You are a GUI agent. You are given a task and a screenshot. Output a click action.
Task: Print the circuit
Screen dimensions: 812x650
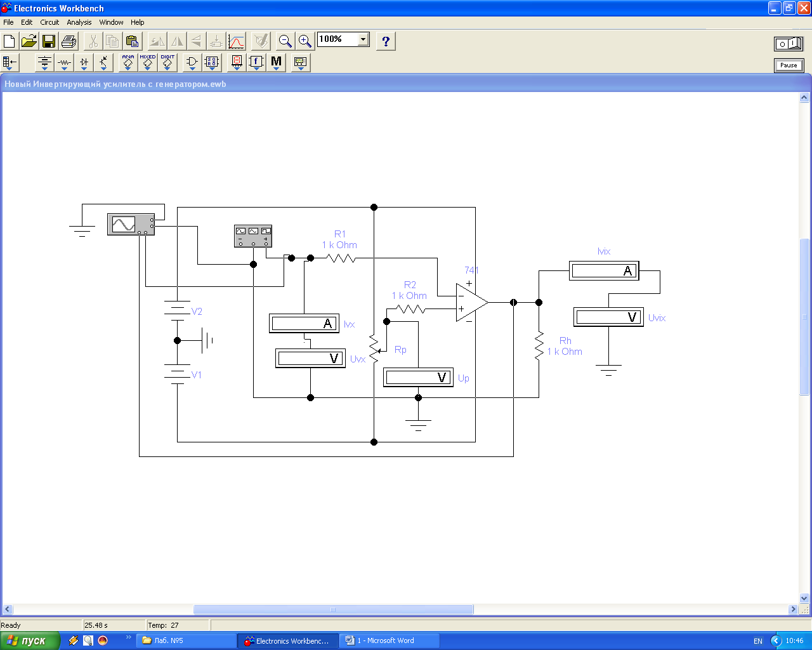pos(69,41)
